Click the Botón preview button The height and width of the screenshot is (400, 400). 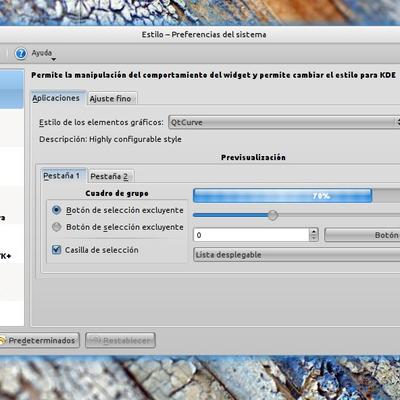tap(362, 235)
